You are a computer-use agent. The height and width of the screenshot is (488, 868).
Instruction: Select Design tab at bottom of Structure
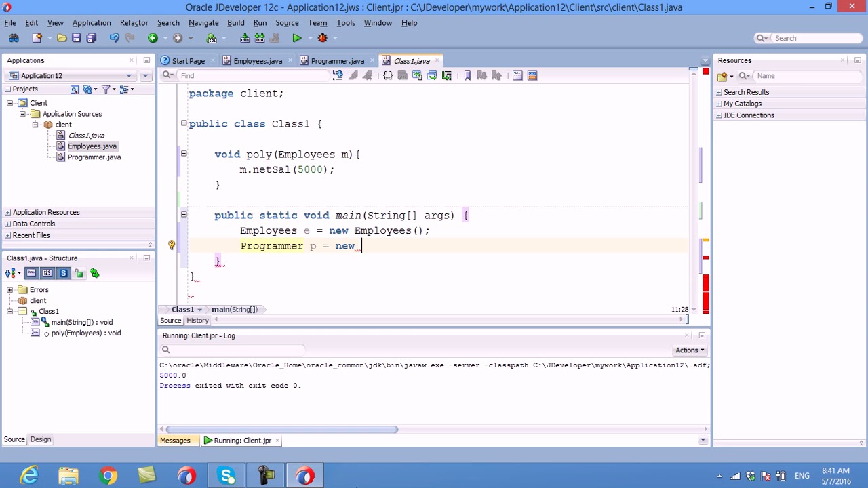tap(41, 439)
